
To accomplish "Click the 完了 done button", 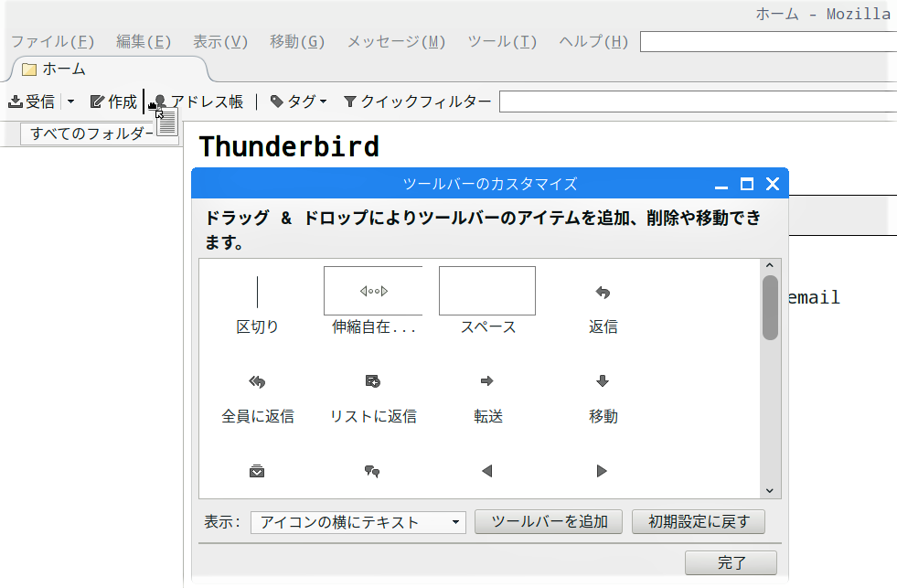I will coord(731,562).
